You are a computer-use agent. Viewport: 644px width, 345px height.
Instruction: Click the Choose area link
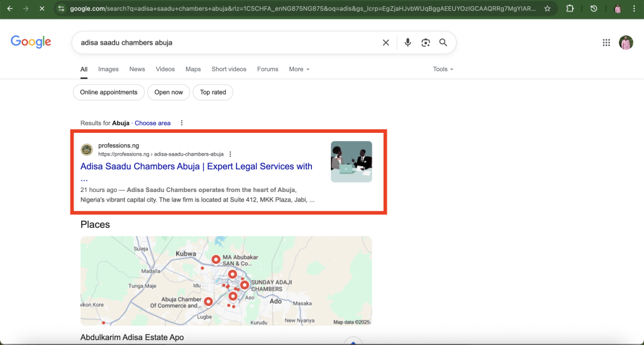[x=152, y=123]
